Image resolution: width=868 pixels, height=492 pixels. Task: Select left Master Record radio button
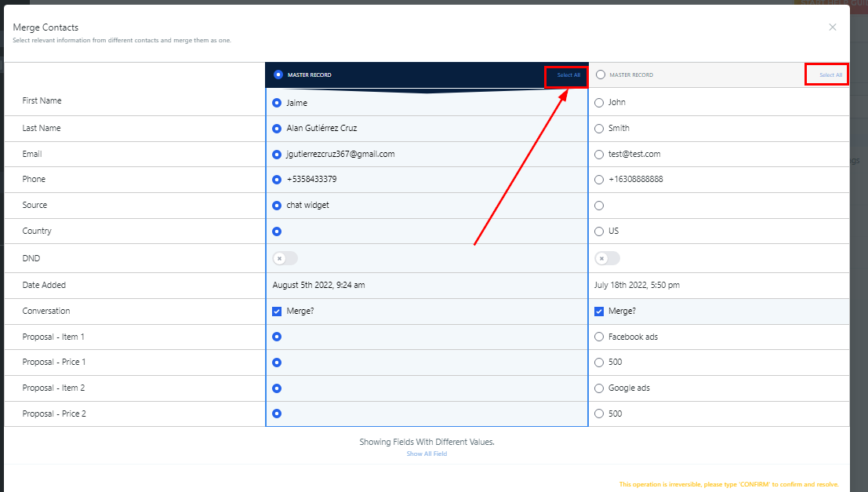[278, 75]
